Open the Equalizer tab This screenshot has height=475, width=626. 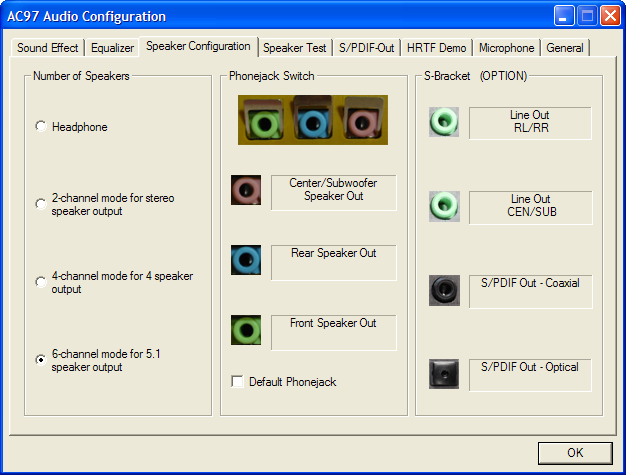pos(112,48)
